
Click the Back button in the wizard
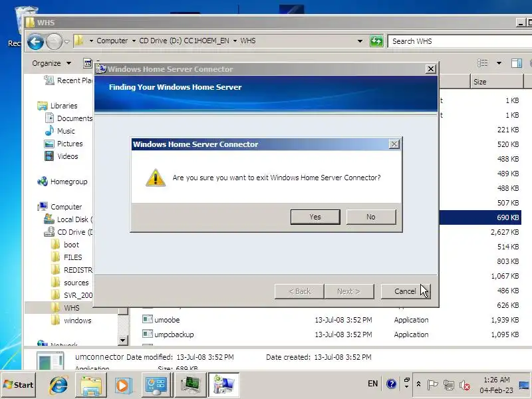tap(299, 291)
